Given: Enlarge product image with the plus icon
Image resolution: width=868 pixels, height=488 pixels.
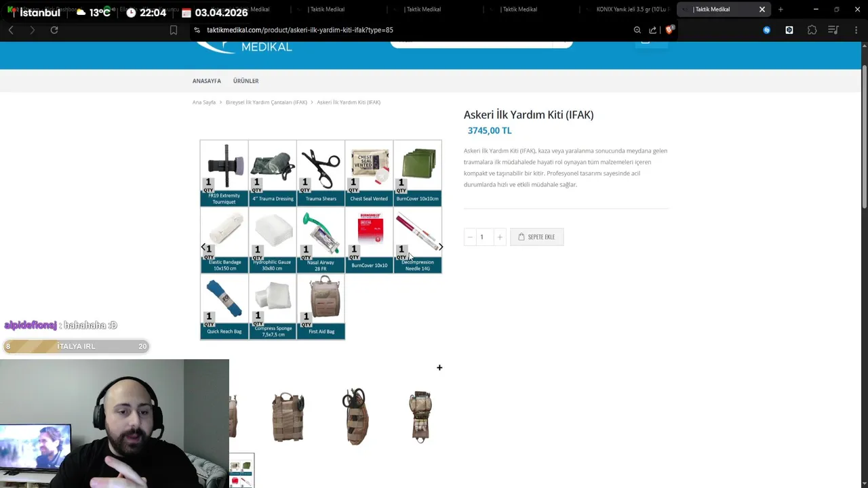Looking at the screenshot, I should point(439,367).
